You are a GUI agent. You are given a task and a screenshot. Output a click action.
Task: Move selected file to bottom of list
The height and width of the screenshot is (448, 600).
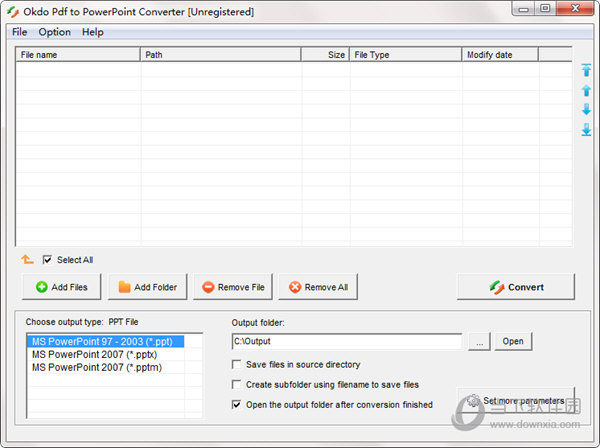tap(586, 130)
